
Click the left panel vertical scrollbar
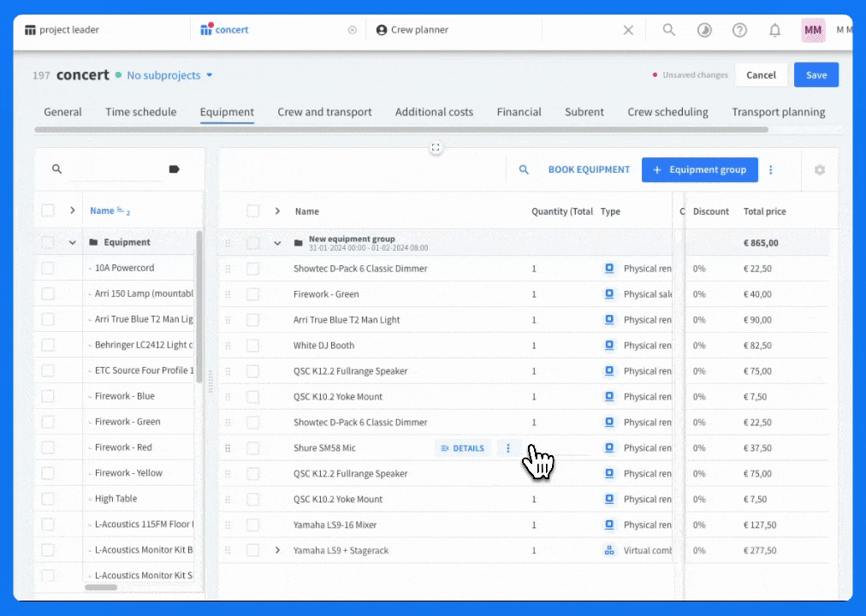[x=199, y=309]
